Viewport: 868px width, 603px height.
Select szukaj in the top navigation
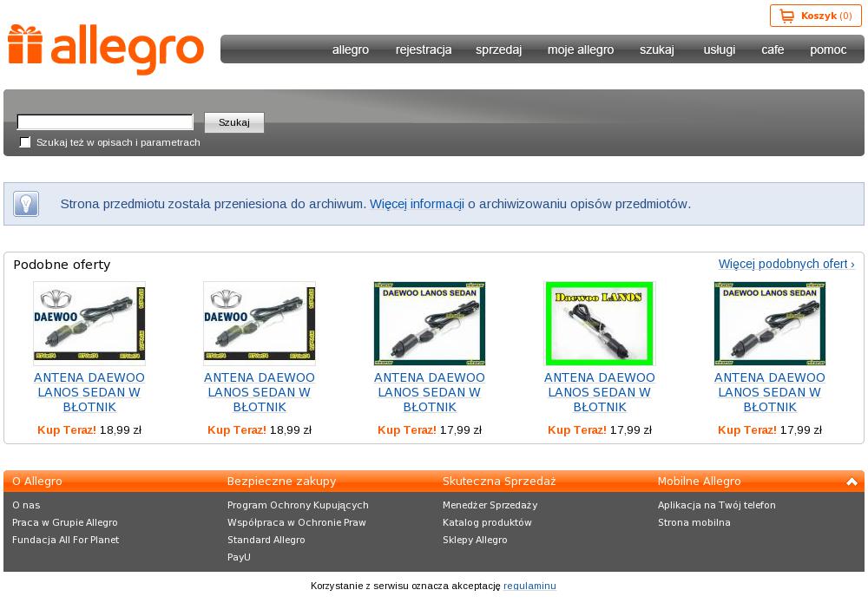click(x=656, y=49)
